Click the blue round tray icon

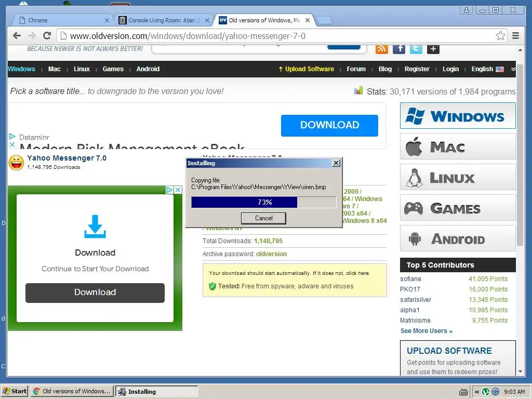tap(495, 392)
